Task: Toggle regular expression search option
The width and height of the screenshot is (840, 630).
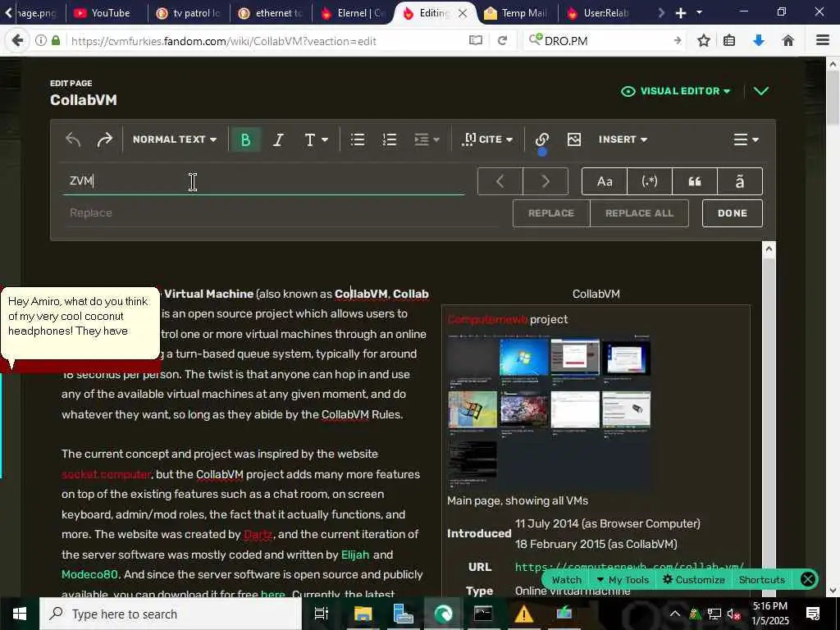Action: [x=650, y=181]
